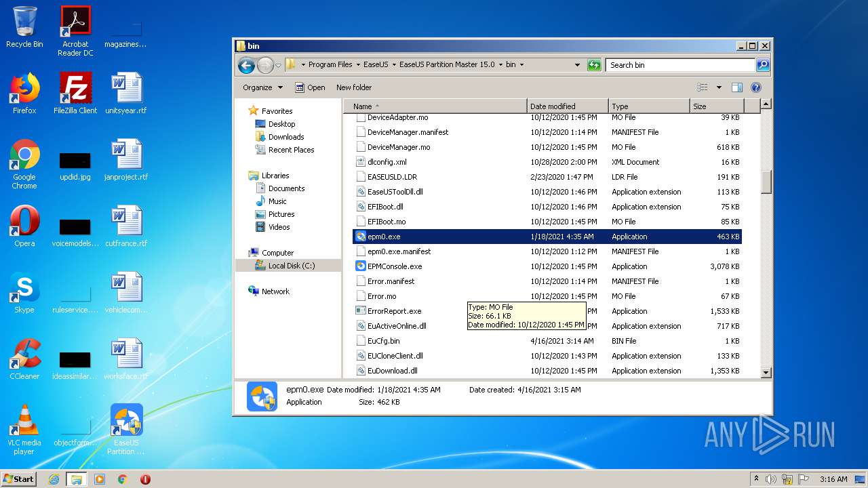Open VLC media player shortcut

point(24,430)
